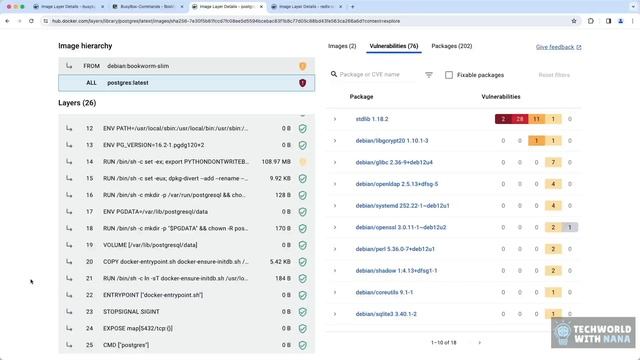640x360 pixels.
Task: Select the ALL postgres:latest hierarchy row
Action: click(x=187, y=83)
